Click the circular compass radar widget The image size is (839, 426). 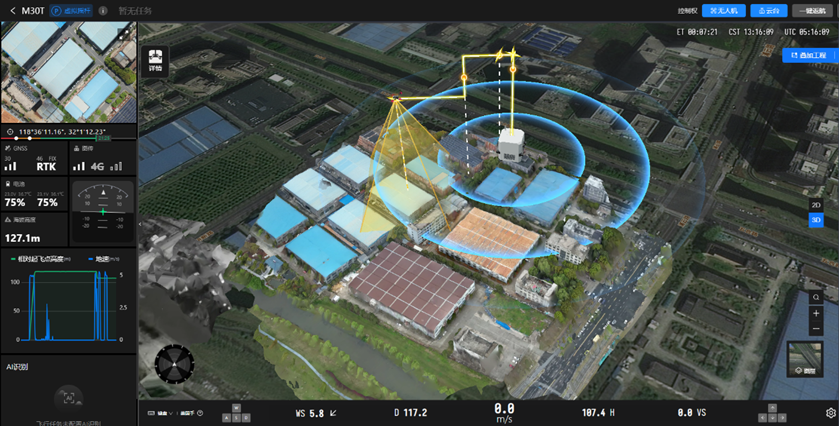[x=175, y=365]
